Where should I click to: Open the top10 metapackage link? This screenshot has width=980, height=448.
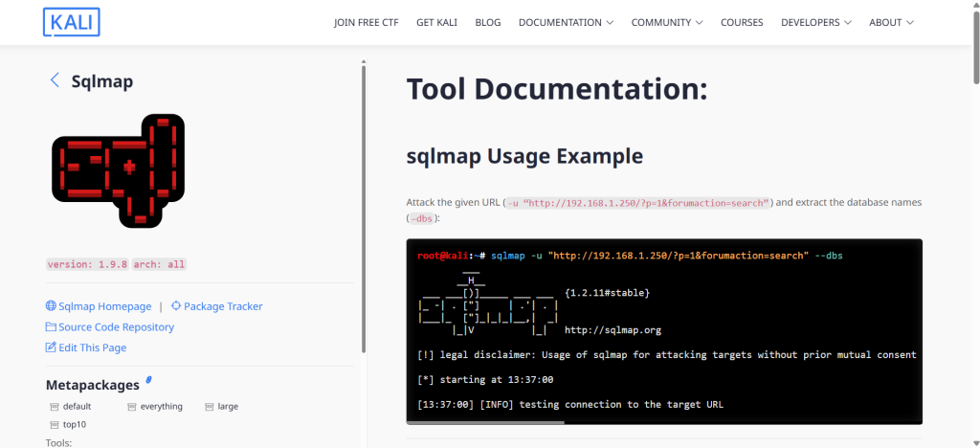(76, 423)
